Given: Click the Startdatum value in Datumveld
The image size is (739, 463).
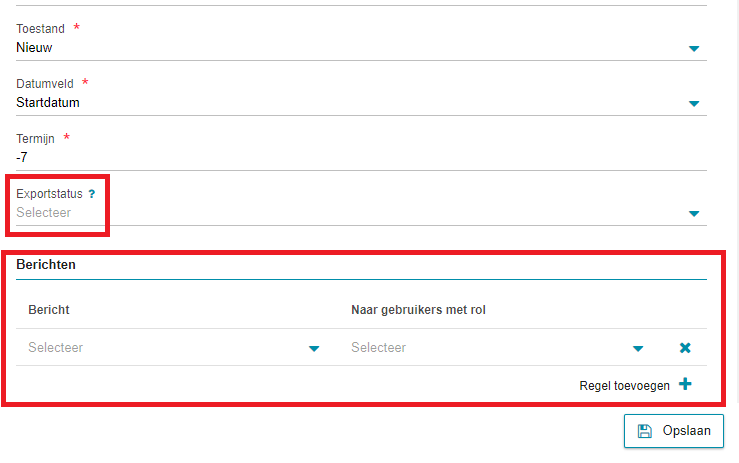Looking at the screenshot, I should [x=48, y=103].
